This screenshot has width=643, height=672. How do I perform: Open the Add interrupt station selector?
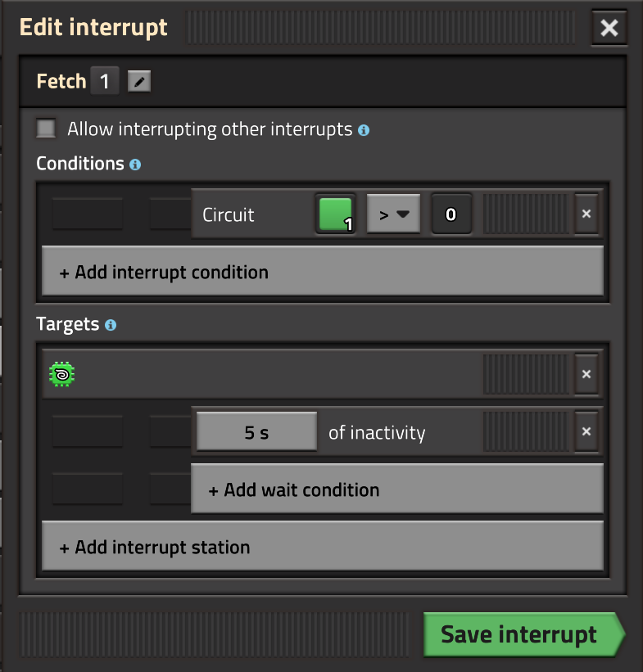click(322, 546)
